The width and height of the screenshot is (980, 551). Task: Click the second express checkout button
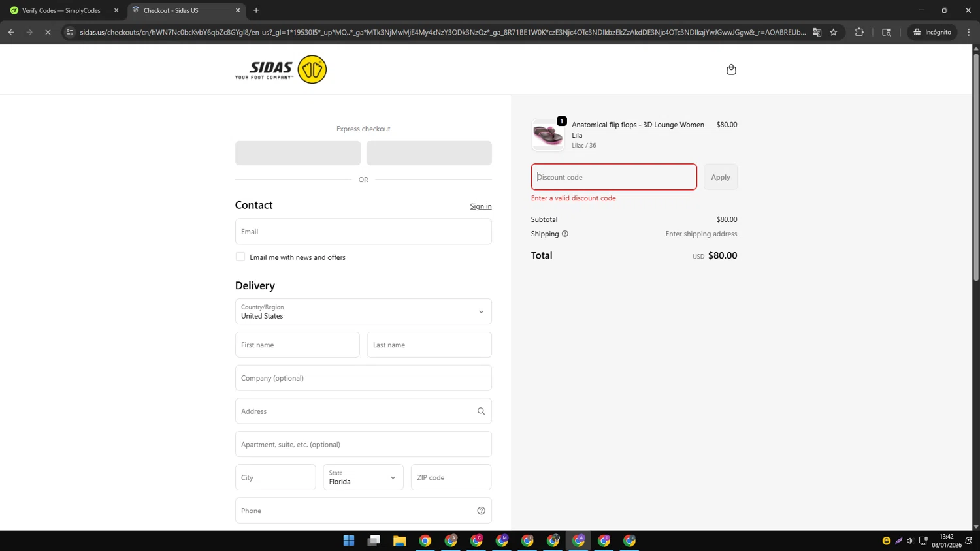pos(429,153)
